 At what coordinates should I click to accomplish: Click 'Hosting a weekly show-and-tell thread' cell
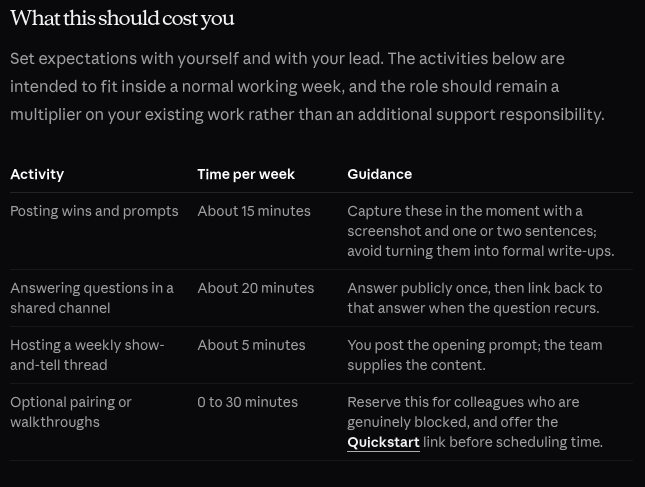(x=87, y=355)
